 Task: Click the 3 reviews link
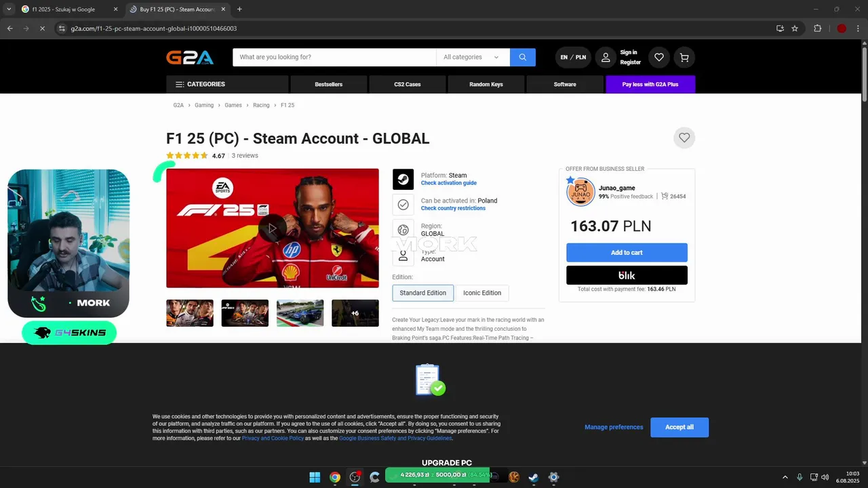click(245, 156)
